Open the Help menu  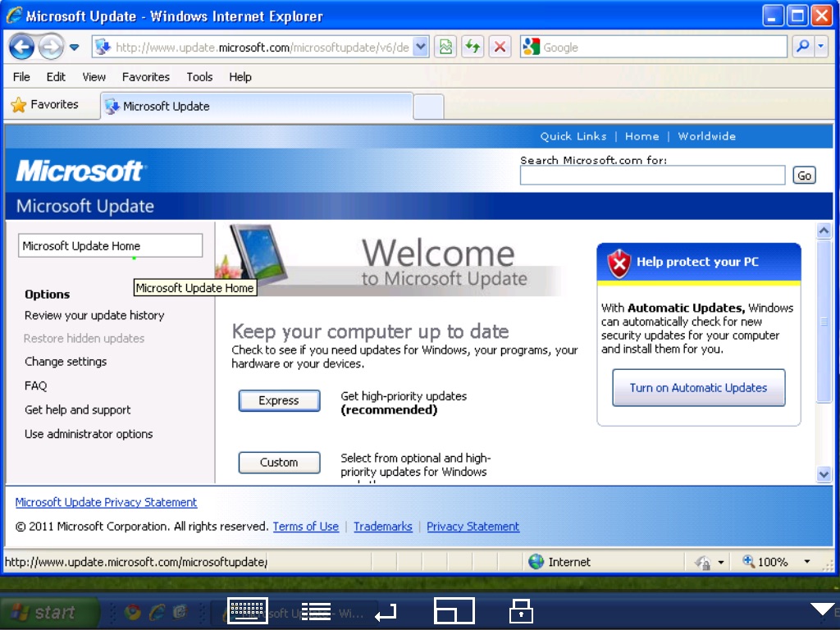click(x=240, y=77)
